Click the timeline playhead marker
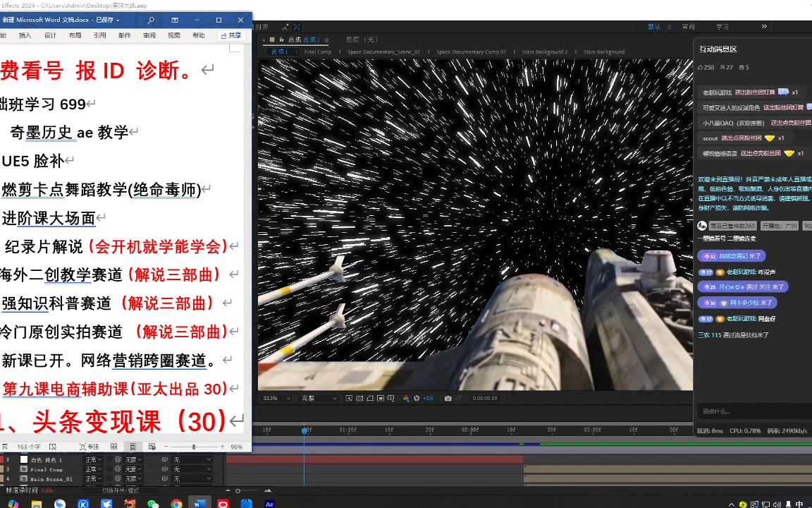 pos(304,431)
